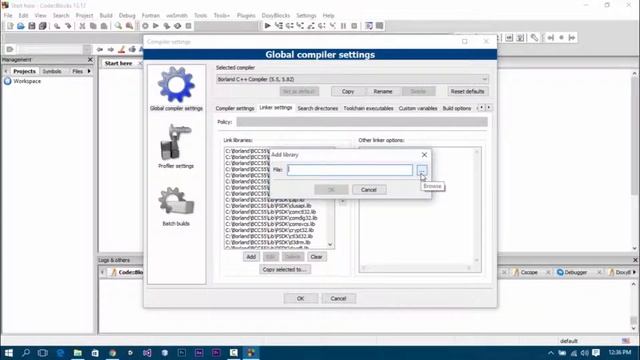
Task: Click the Logs tabs left arrow
Action: (x=102, y=272)
